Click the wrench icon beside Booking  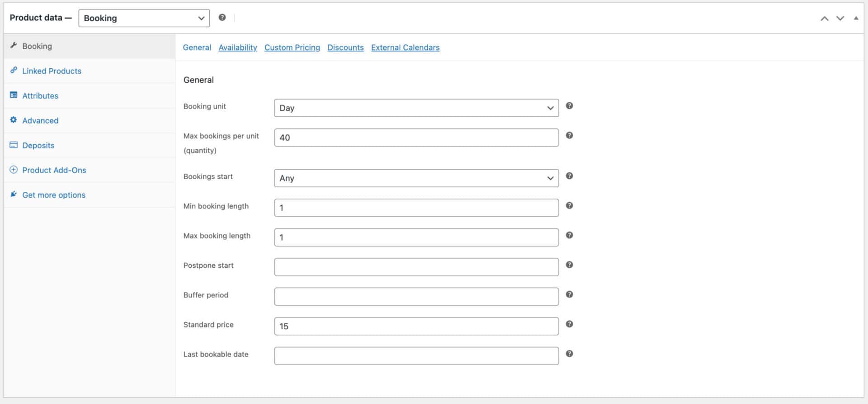point(14,46)
